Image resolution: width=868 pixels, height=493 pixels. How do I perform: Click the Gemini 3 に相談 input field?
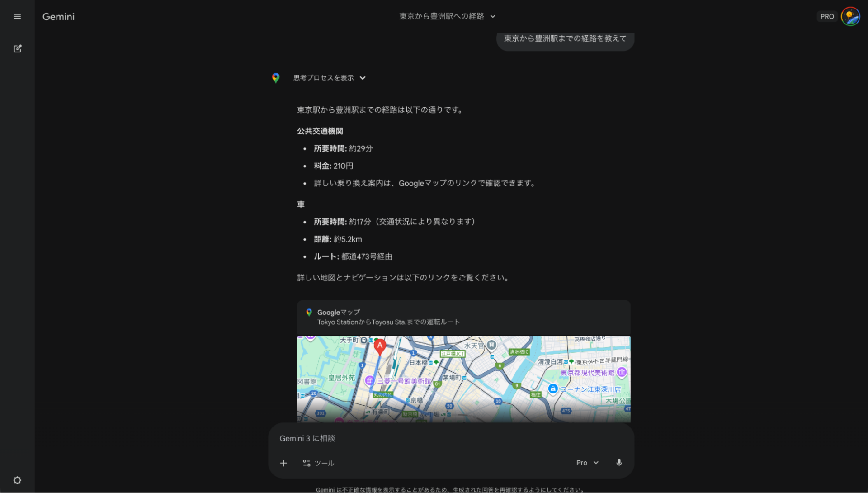pos(407,438)
